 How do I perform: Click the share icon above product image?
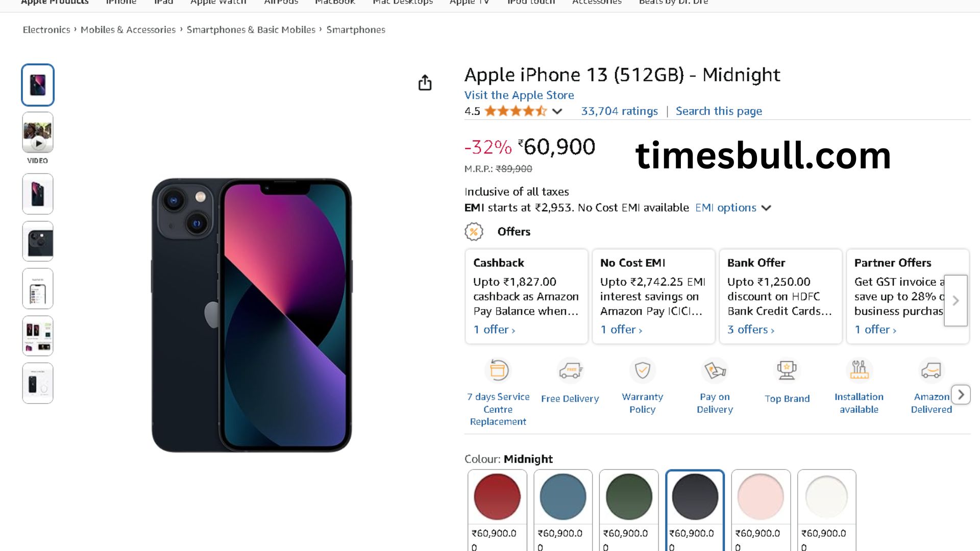click(x=425, y=83)
